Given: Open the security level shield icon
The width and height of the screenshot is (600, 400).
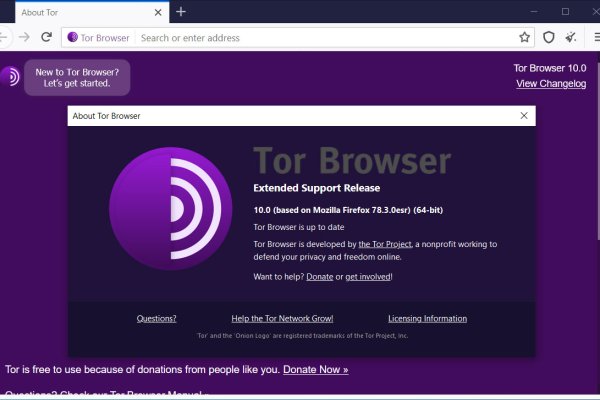Looking at the screenshot, I should click(549, 37).
